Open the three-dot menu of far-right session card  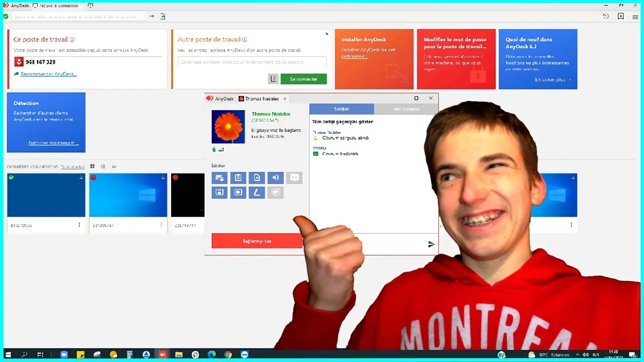pos(571,225)
